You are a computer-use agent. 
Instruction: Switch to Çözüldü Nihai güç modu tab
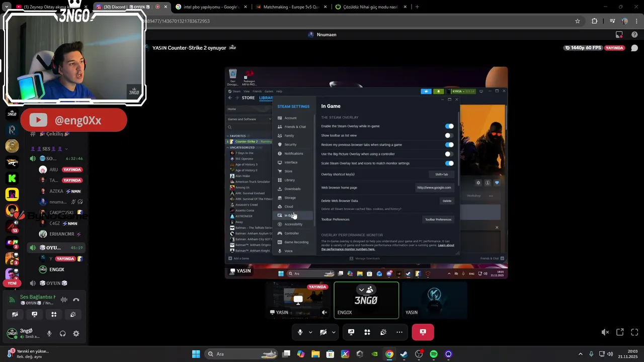point(369,7)
